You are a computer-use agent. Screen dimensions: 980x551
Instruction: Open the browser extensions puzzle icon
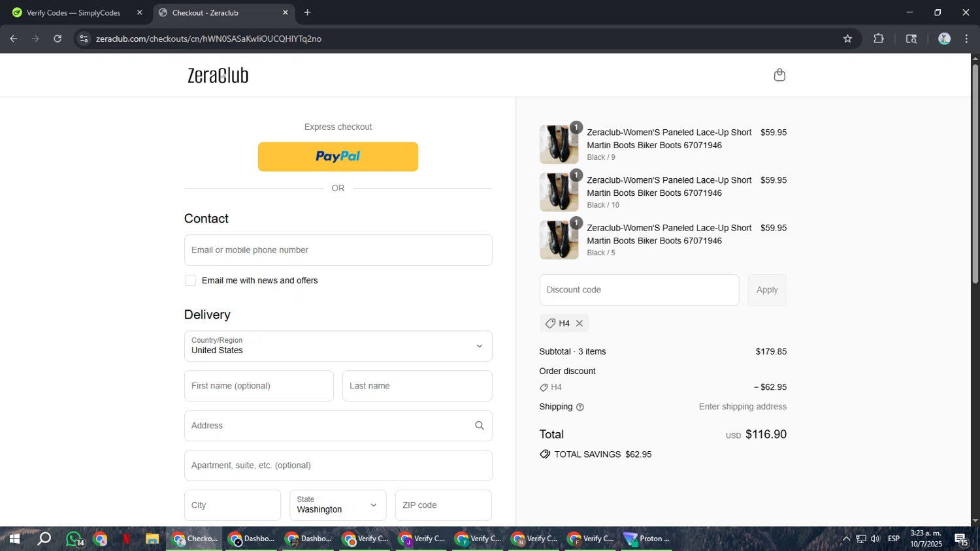879,39
